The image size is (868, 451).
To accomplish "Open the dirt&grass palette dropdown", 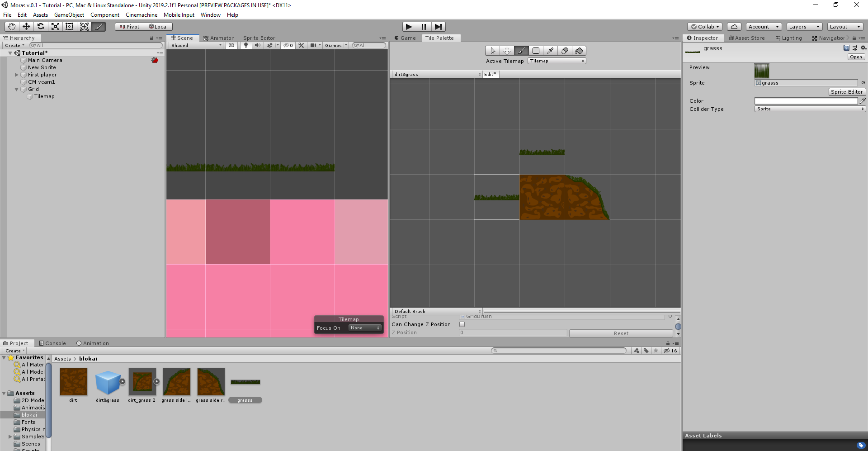I will point(437,74).
